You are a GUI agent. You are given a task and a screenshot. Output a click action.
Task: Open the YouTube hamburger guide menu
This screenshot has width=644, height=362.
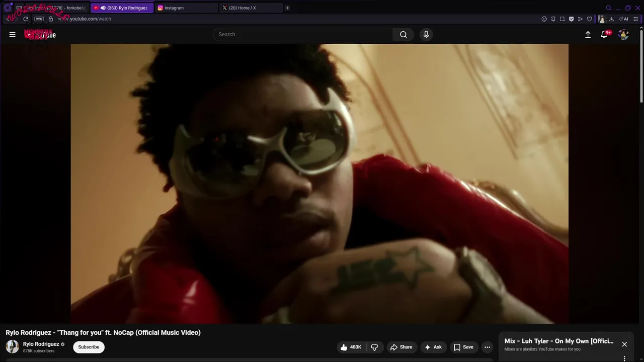click(12, 35)
